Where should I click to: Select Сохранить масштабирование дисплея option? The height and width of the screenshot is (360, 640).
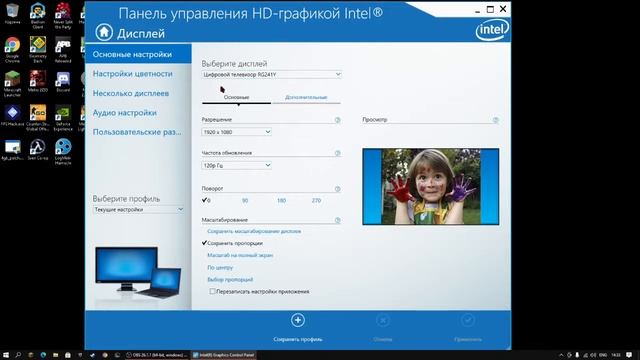point(254,231)
